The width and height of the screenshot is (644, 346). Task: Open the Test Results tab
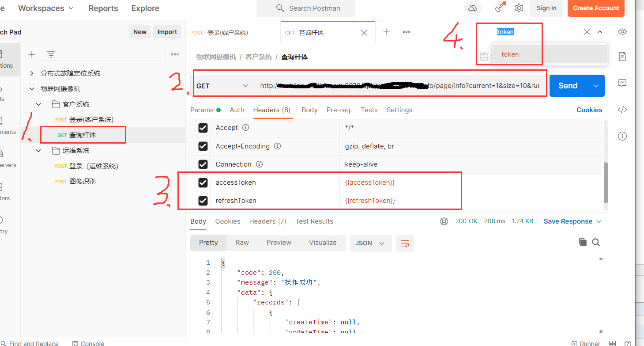[x=314, y=221]
